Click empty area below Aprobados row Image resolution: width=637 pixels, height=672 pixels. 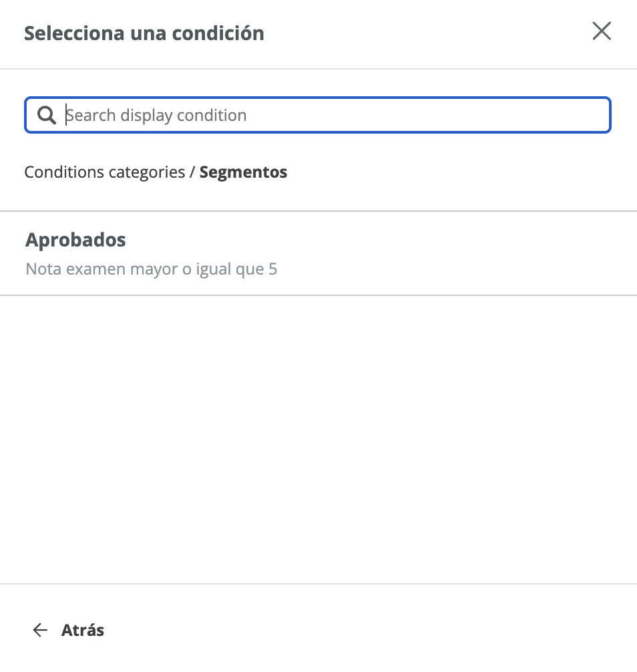coord(318,434)
